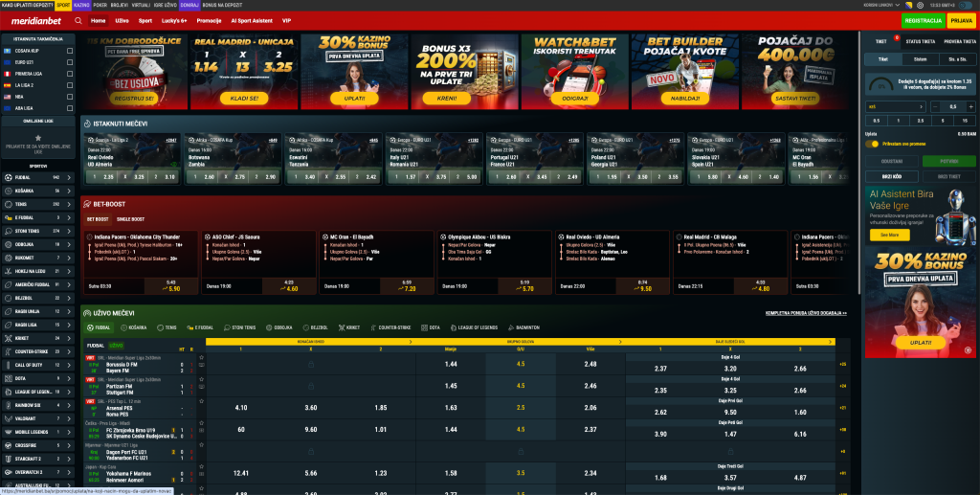Open stats icon for Borussia D FM match
Viewport: 980px width, 495px height.
201,366
